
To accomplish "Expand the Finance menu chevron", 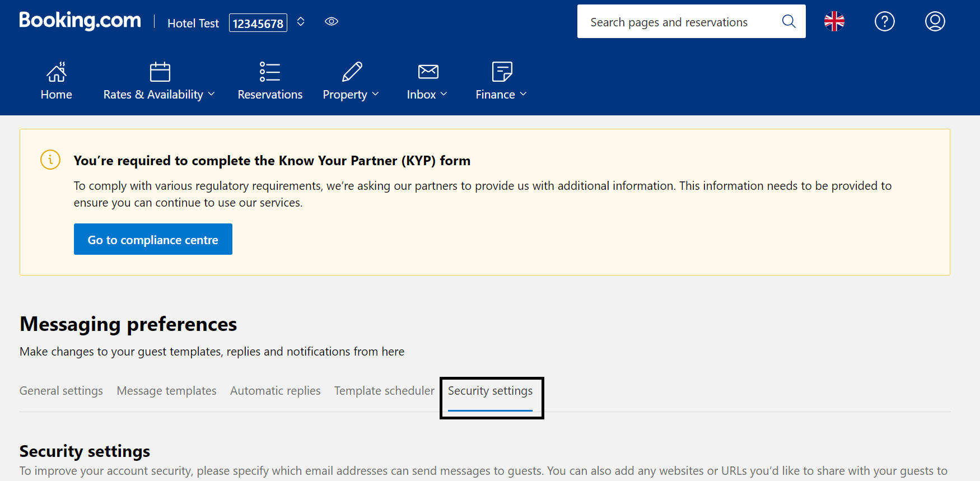I will 523,94.
